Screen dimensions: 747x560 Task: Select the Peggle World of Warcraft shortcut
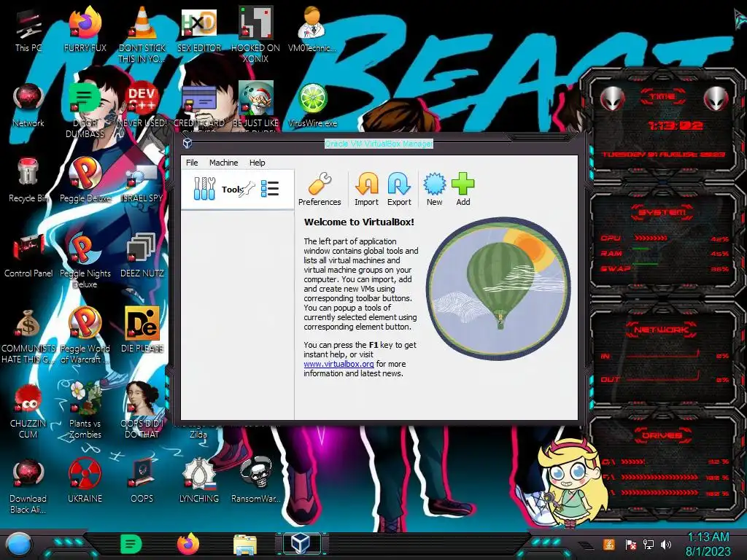pos(85,335)
